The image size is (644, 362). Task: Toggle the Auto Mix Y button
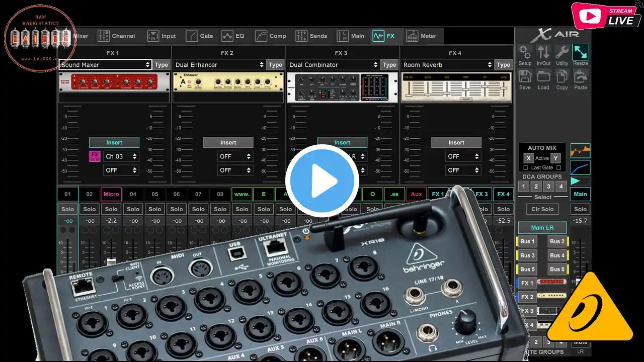point(555,158)
